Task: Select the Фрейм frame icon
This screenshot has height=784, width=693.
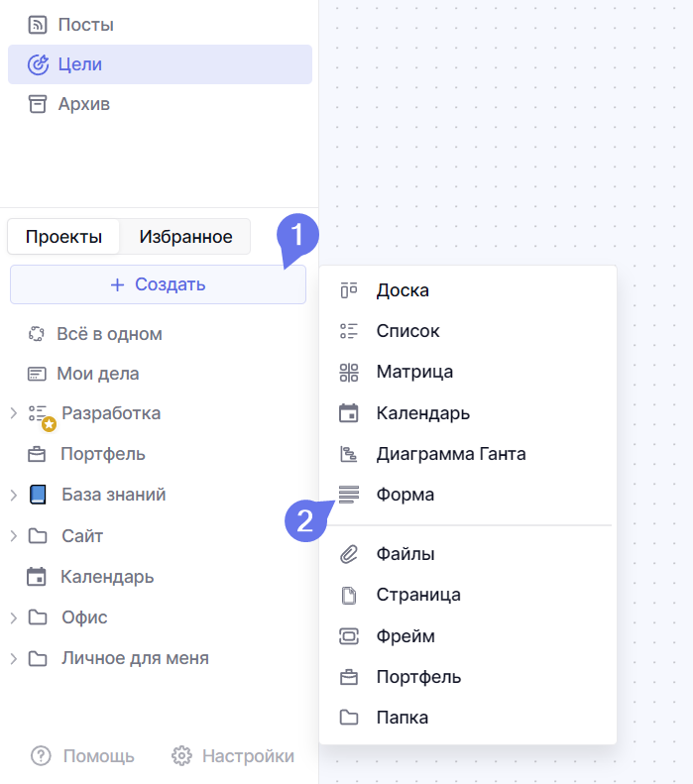Action: coord(348,636)
